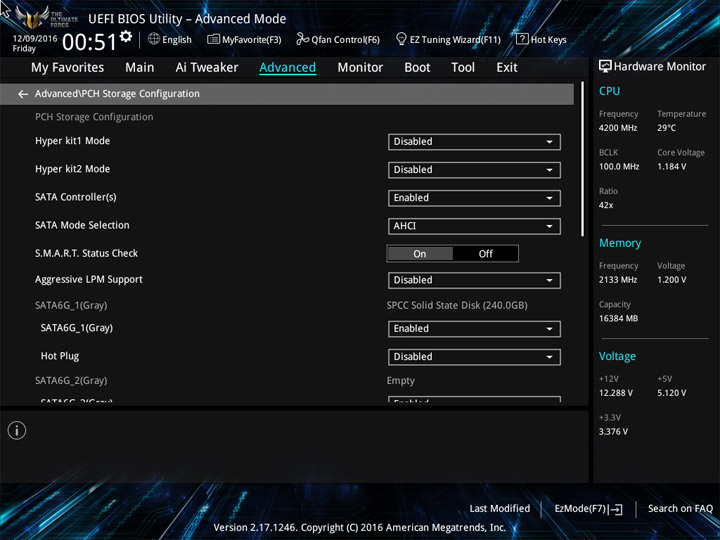The height and width of the screenshot is (540, 720).
Task: Open the Exit tab
Action: click(x=507, y=68)
